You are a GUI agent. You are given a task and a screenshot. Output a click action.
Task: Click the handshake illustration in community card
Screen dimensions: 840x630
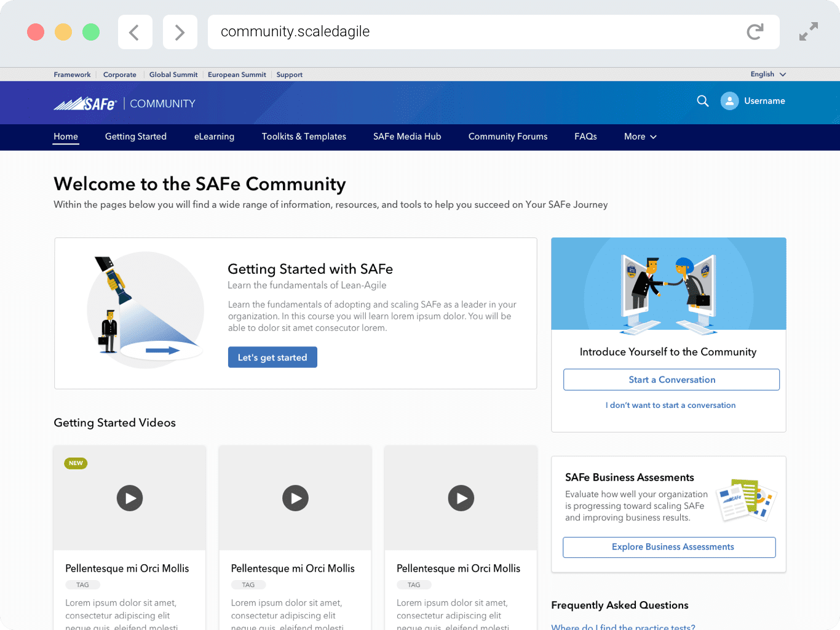668,294
